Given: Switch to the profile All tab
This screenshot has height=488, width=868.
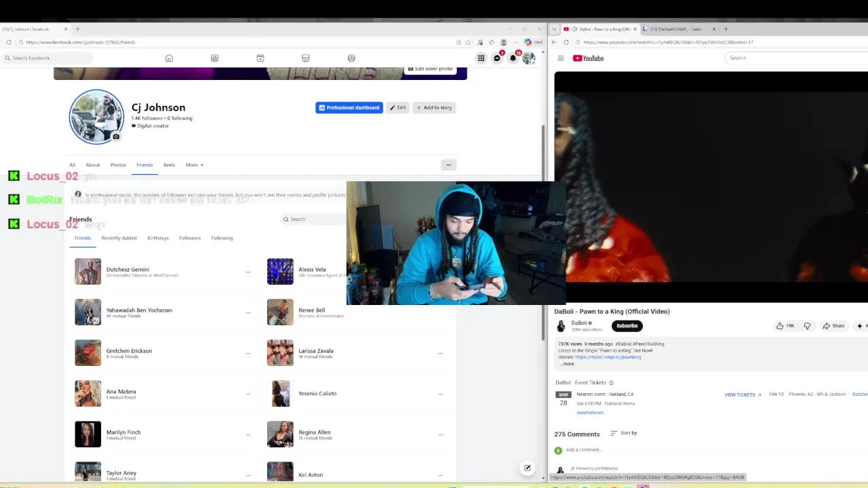Looking at the screenshot, I should click(72, 165).
